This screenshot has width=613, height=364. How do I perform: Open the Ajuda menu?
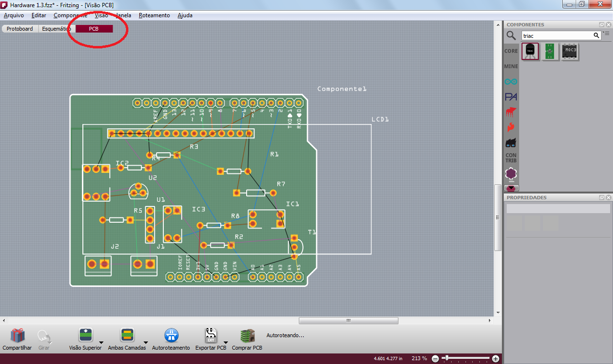tap(185, 15)
